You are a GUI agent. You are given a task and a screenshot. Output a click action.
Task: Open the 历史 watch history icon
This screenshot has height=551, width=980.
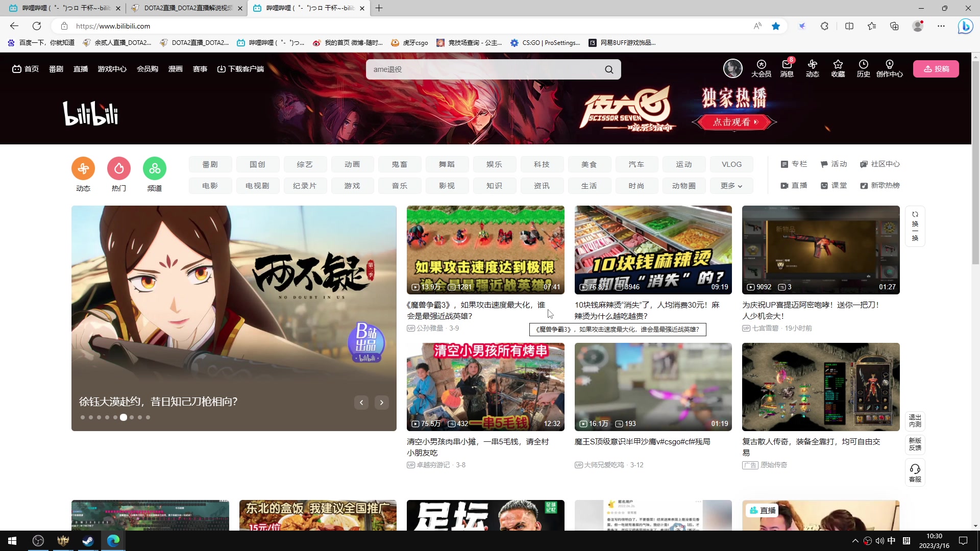(863, 68)
